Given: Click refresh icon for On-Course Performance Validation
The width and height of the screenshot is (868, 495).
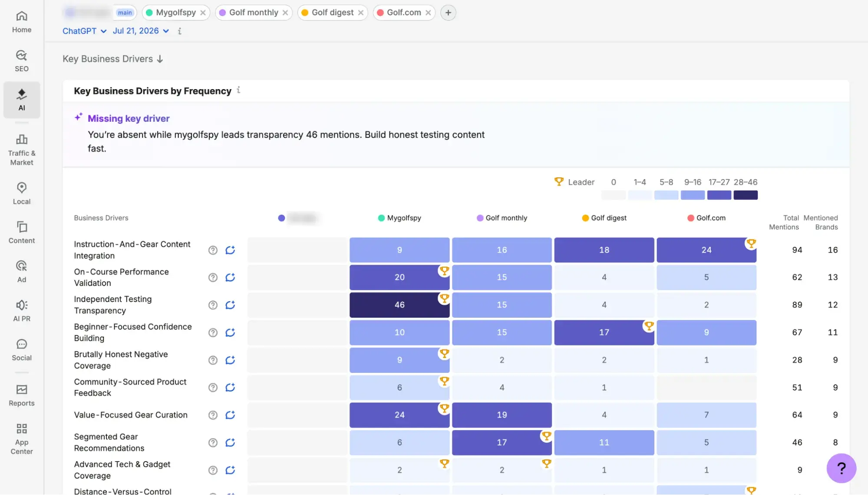Looking at the screenshot, I should click(230, 277).
